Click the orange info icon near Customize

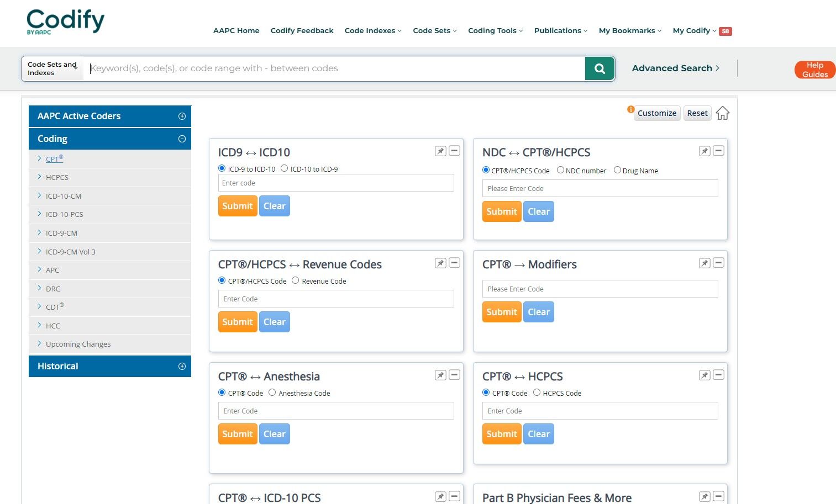pos(630,109)
